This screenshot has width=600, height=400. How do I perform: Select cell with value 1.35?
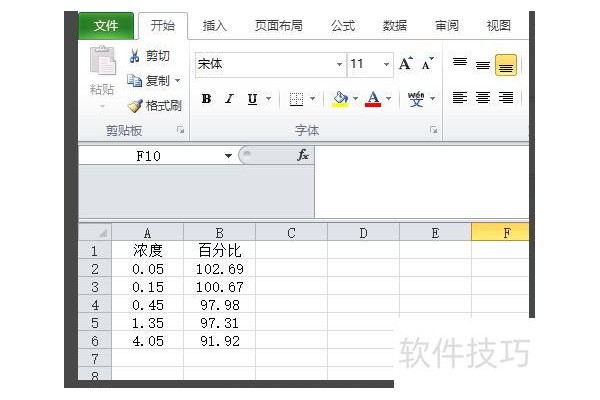(x=147, y=323)
